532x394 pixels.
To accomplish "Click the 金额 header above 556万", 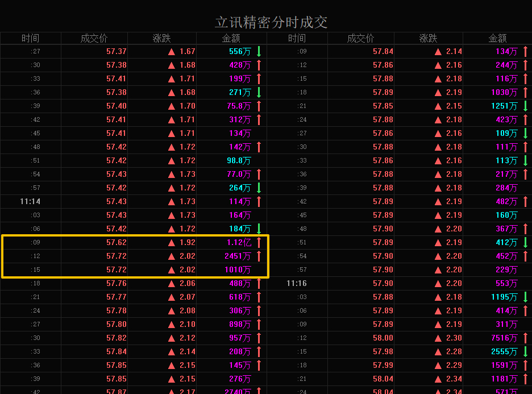I will coord(231,38).
